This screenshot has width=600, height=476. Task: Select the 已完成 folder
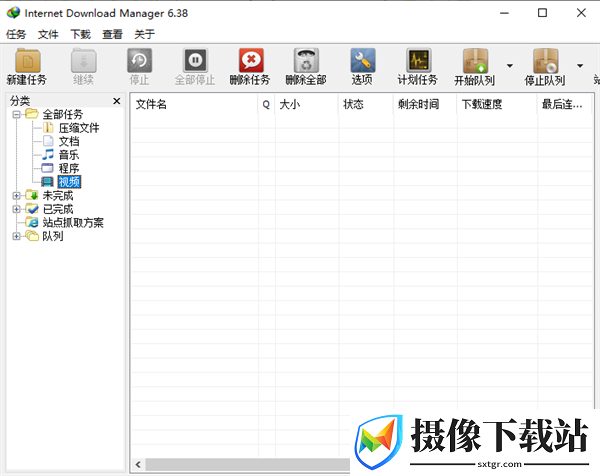pos(58,209)
